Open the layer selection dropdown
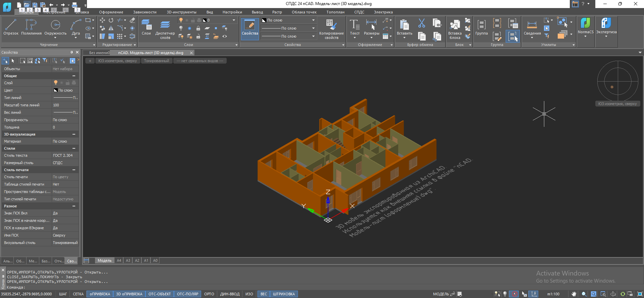The image size is (644, 298). [x=234, y=20]
